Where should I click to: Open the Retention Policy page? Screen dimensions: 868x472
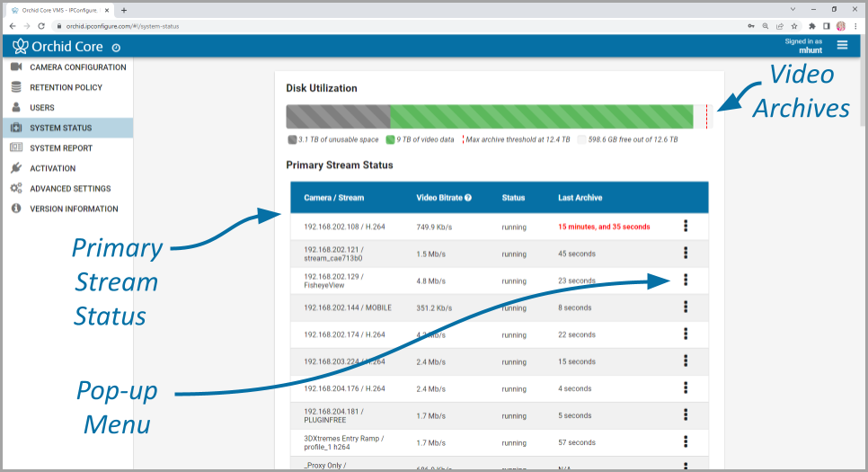pyautogui.click(x=67, y=87)
